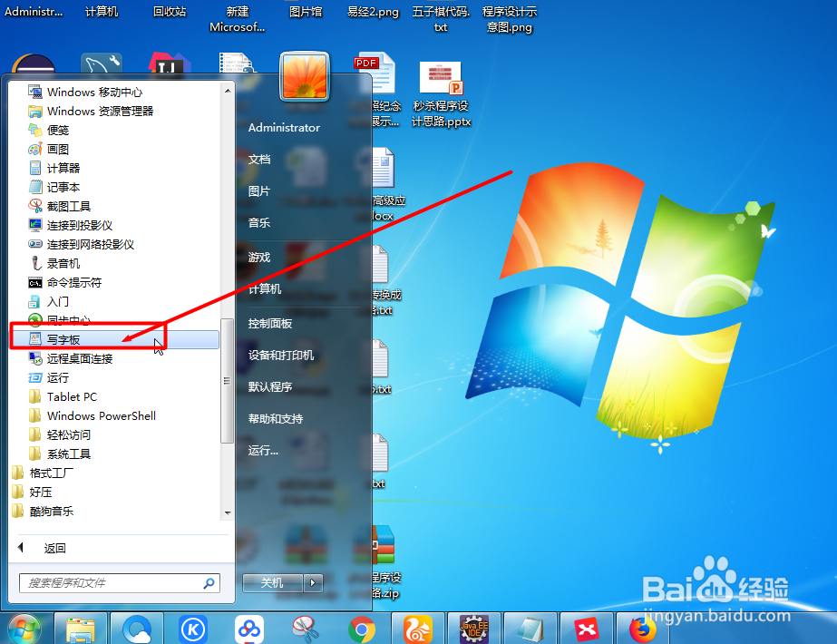Click the Windows Start orb
This screenshot has width=837, height=644.
(x=24, y=629)
